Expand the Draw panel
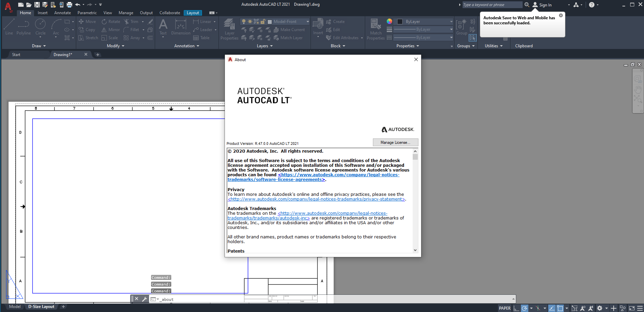Screen dimensions: 644x312 (x=39, y=46)
